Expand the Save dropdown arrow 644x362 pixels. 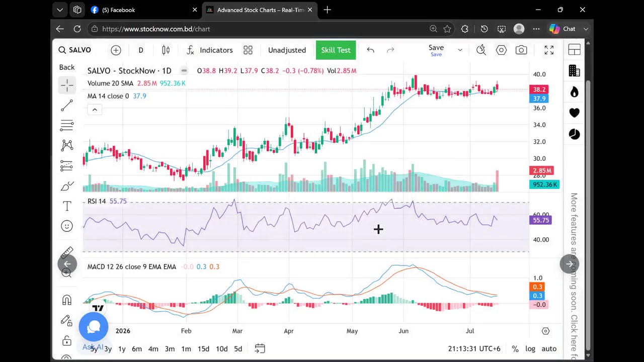(460, 50)
